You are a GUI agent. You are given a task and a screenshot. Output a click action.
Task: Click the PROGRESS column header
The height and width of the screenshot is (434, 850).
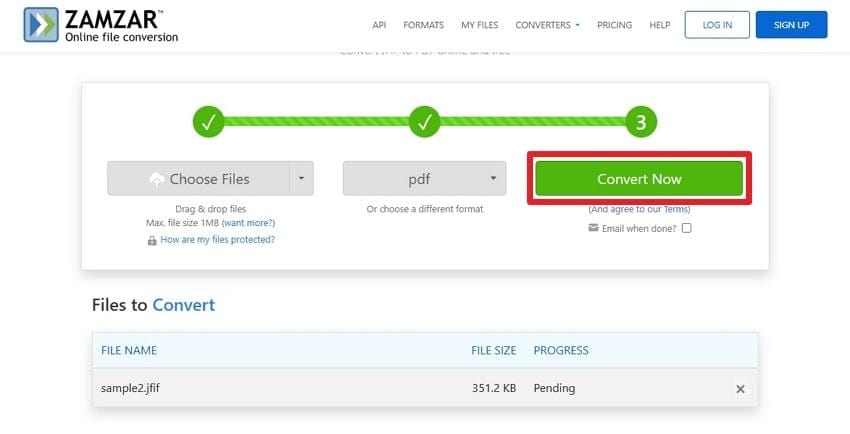[x=561, y=351]
